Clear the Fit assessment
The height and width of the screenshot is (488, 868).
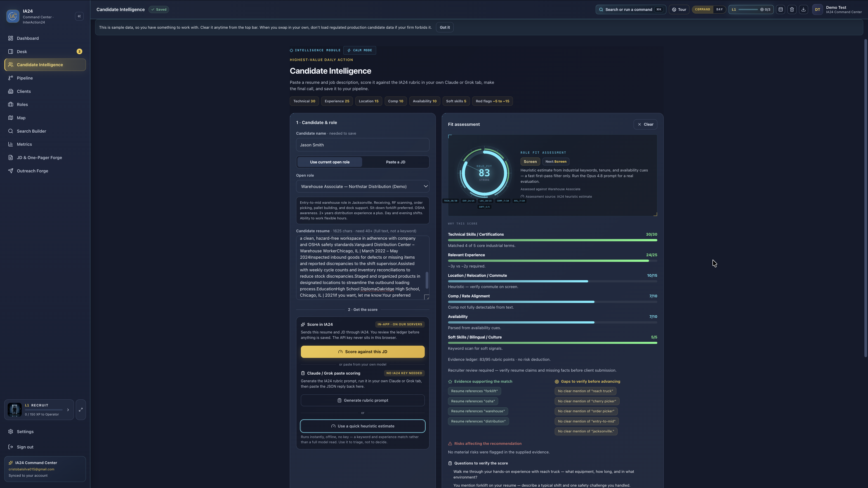click(645, 124)
